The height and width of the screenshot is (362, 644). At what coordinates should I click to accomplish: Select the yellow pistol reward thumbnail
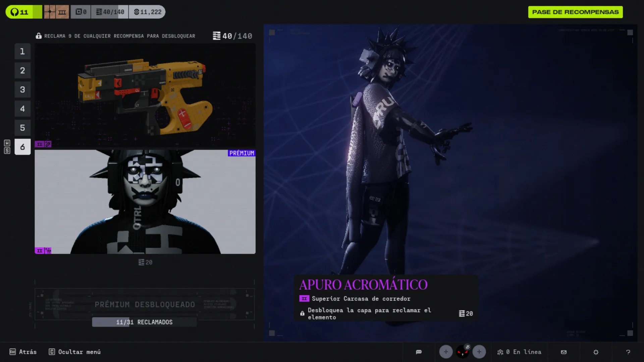pos(145,96)
